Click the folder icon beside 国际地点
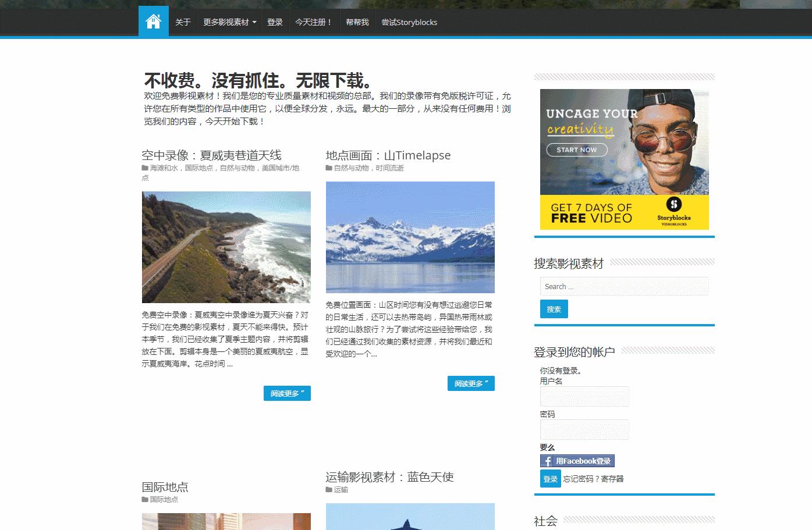Screen dimensions: 812x530 (x=143, y=499)
